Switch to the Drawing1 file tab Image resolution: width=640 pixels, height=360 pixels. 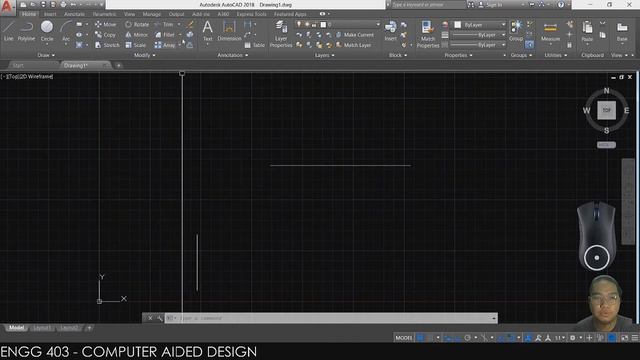click(76, 65)
